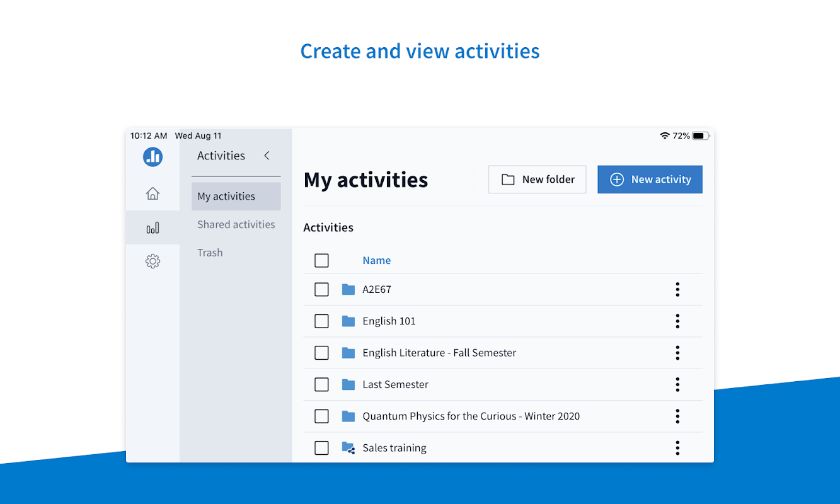Click the New folder button
840x504 pixels.
click(x=538, y=180)
